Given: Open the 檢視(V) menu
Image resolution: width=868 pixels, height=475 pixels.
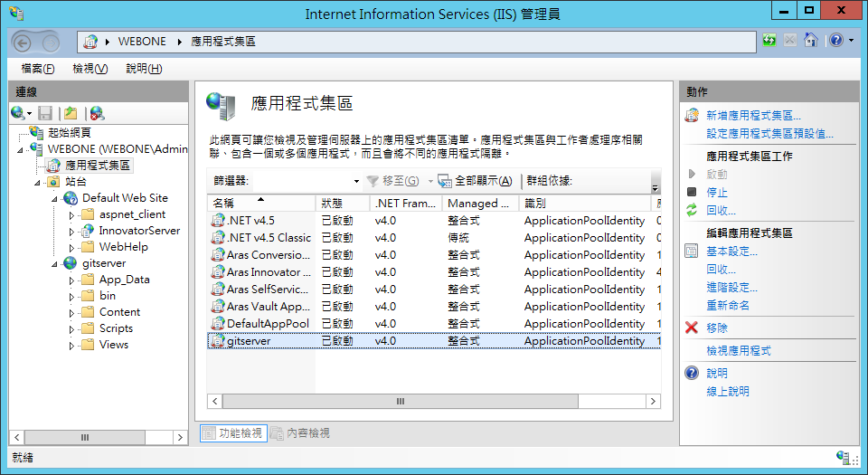Looking at the screenshot, I should [x=90, y=69].
